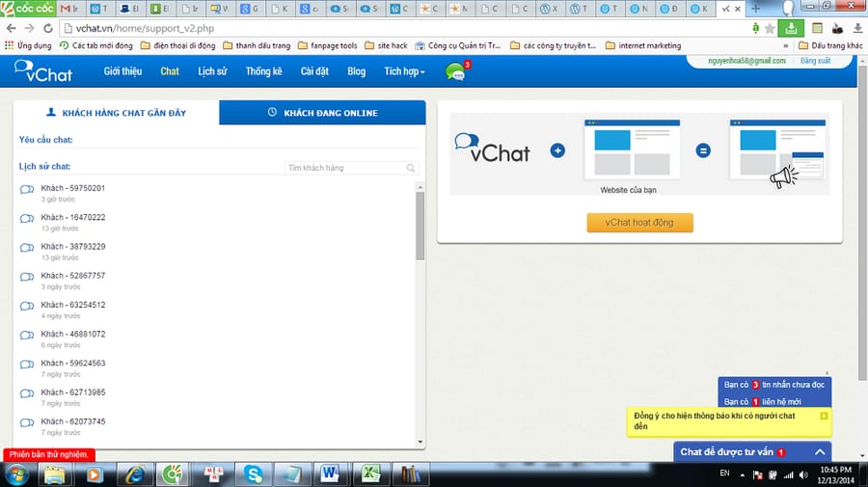
Task: Open chat bubble icon for Khách - 16470222
Action: 27,219
